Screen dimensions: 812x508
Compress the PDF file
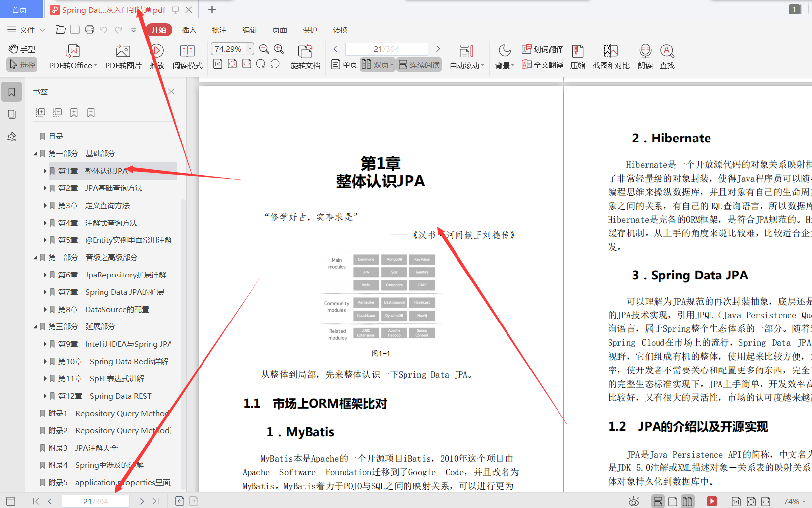coord(578,57)
